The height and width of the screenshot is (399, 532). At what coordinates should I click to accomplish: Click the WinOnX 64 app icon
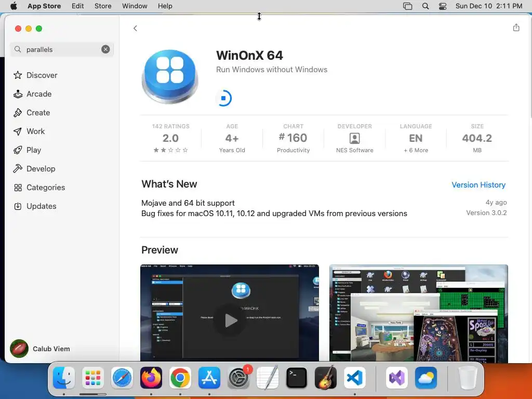(170, 76)
